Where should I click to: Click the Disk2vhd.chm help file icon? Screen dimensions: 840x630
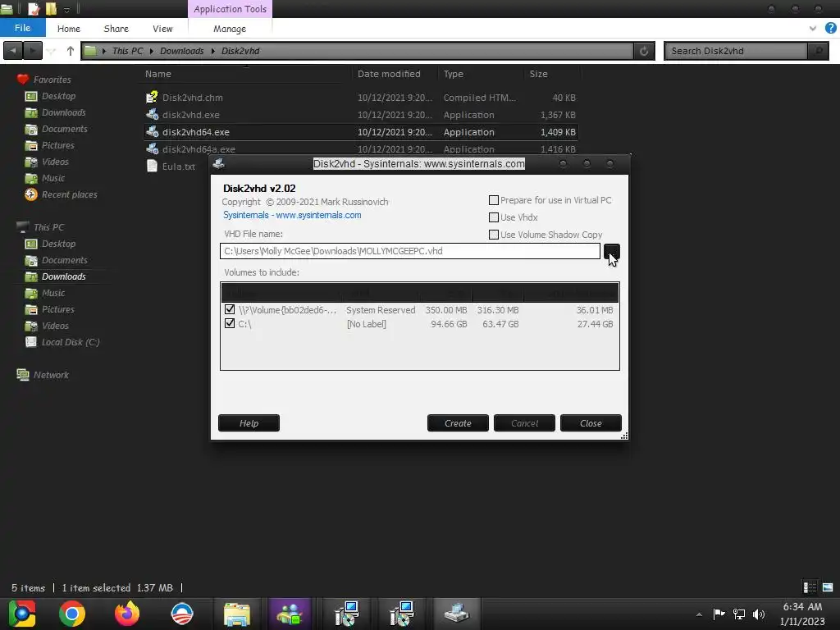[152, 97]
